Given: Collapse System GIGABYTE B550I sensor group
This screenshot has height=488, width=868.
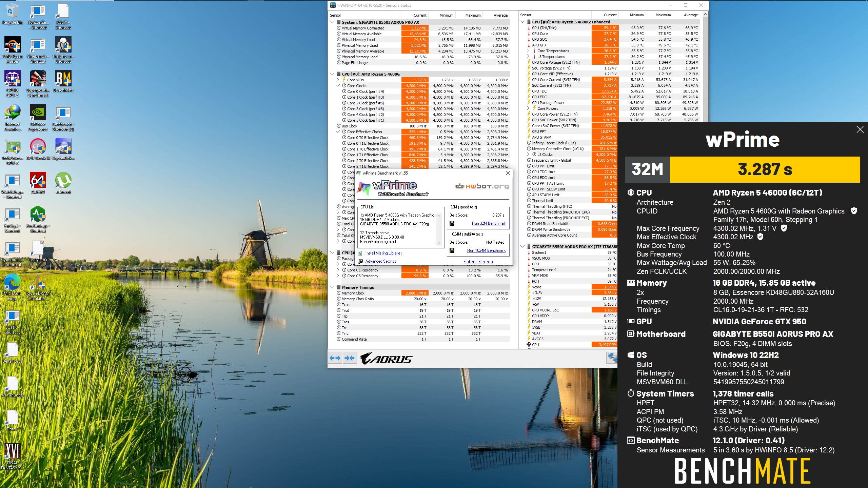Looking at the screenshot, I should click(332, 22).
